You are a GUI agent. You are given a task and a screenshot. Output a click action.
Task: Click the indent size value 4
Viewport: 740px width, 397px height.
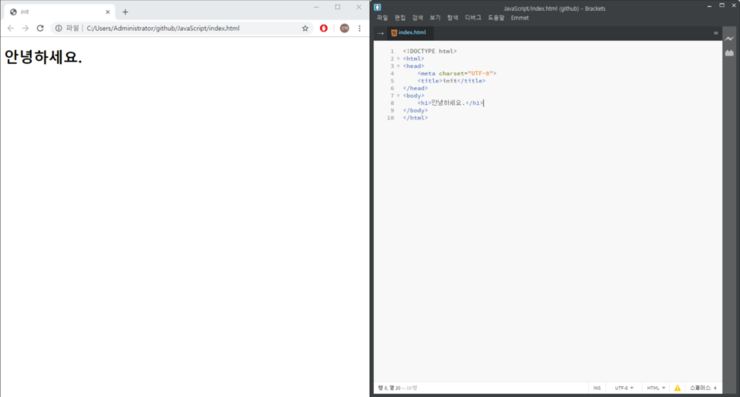(x=715, y=388)
